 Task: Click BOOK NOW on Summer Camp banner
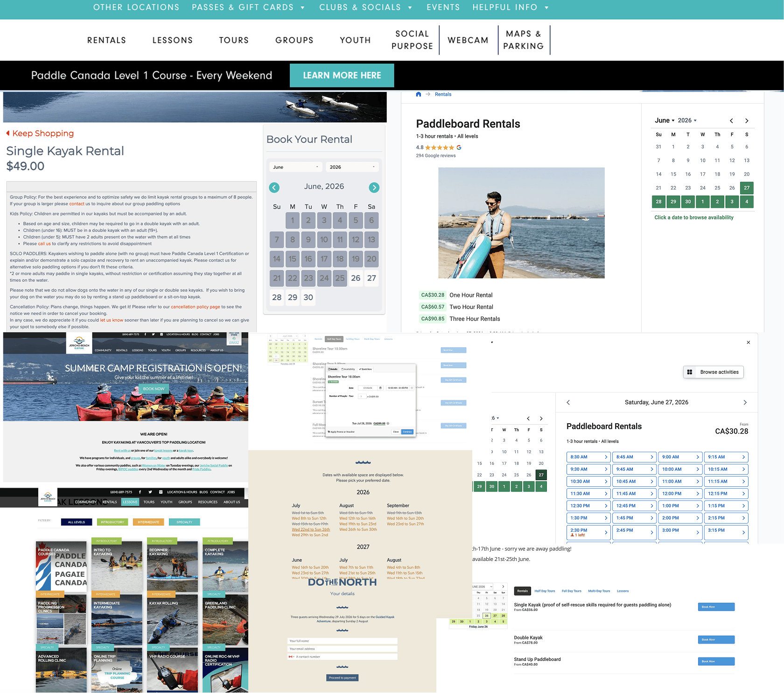click(x=154, y=389)
